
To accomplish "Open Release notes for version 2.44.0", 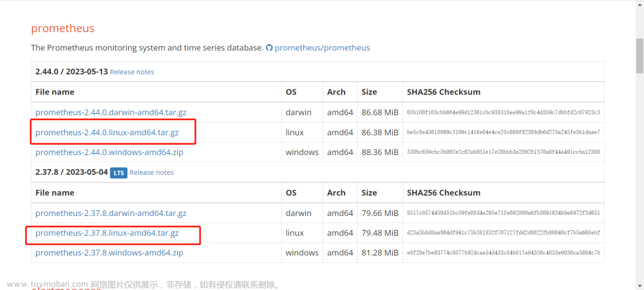I will point(132,72).
